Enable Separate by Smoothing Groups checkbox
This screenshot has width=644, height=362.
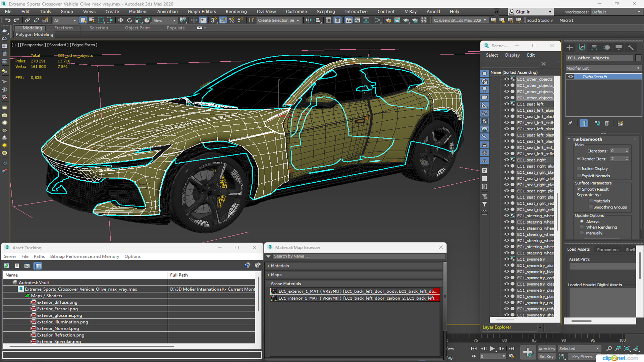[591, 207]
